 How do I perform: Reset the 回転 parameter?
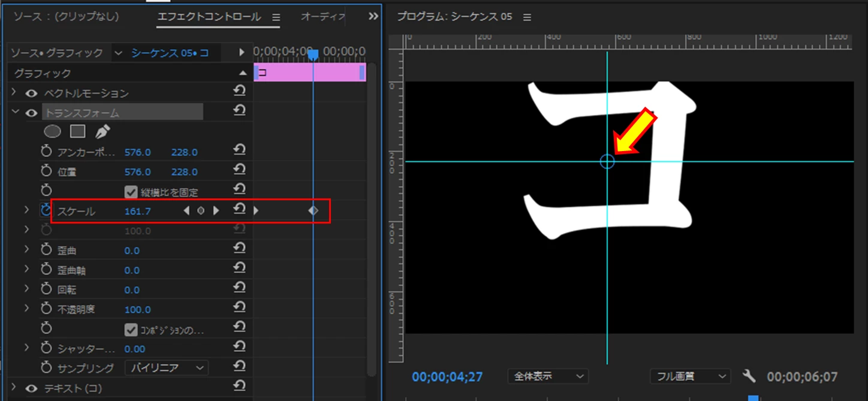(x=239, y=288)
